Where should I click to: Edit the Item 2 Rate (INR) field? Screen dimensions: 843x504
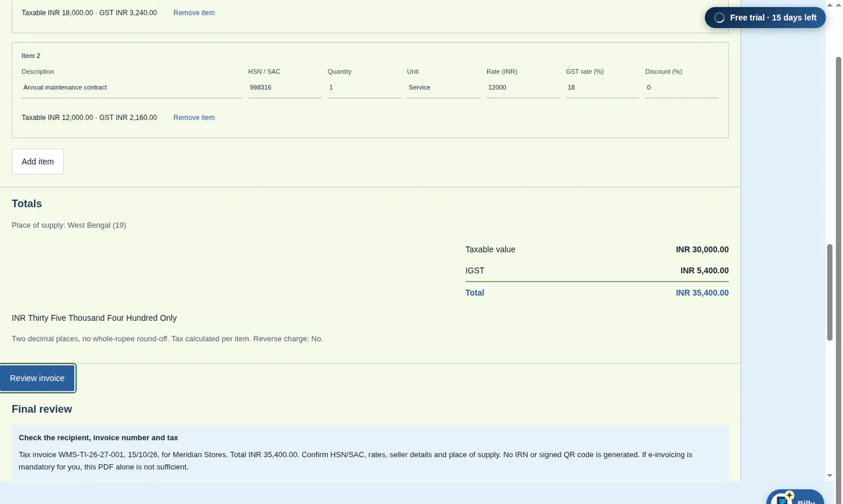(x=523, y=88)
